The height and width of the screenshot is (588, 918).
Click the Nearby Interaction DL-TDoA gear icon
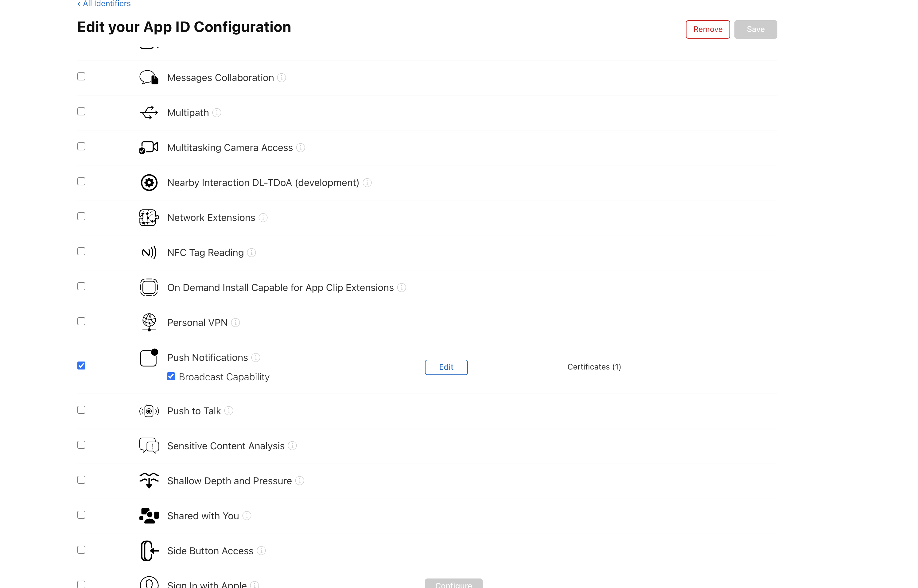149,183
